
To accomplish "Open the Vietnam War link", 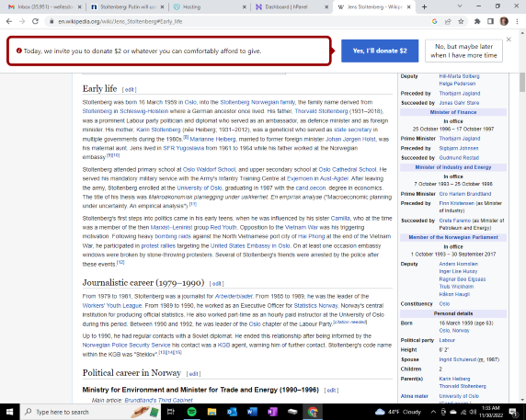I will pyautogui.click(x=302, y=228).
